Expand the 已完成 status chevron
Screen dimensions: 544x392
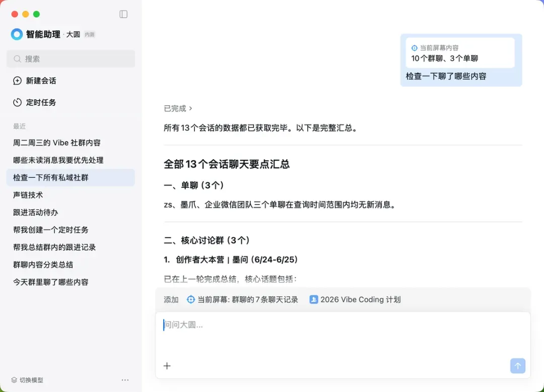[x=190, y=108]
